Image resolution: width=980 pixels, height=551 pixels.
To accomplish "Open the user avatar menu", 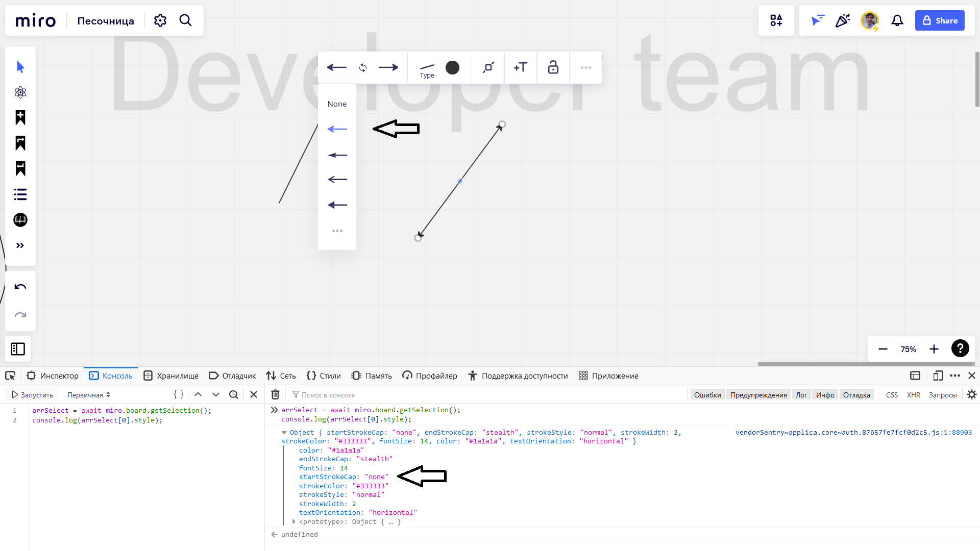I will (x=869, y=20).
